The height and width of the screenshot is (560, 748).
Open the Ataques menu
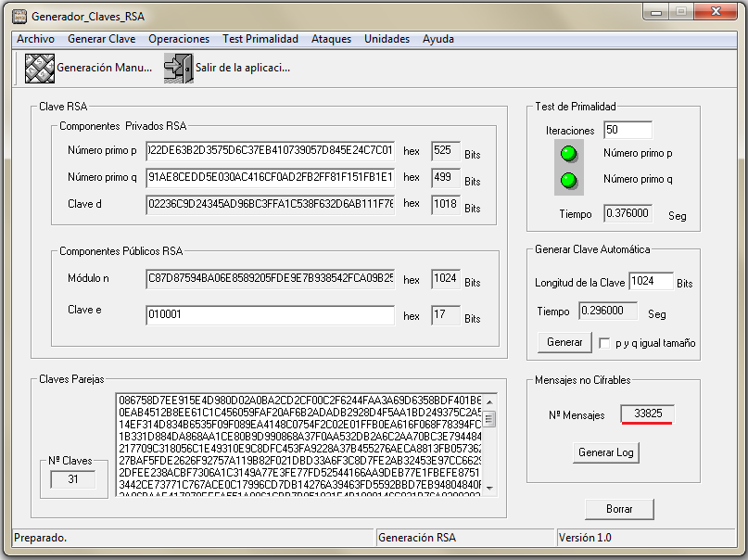(x=331, y=39)
